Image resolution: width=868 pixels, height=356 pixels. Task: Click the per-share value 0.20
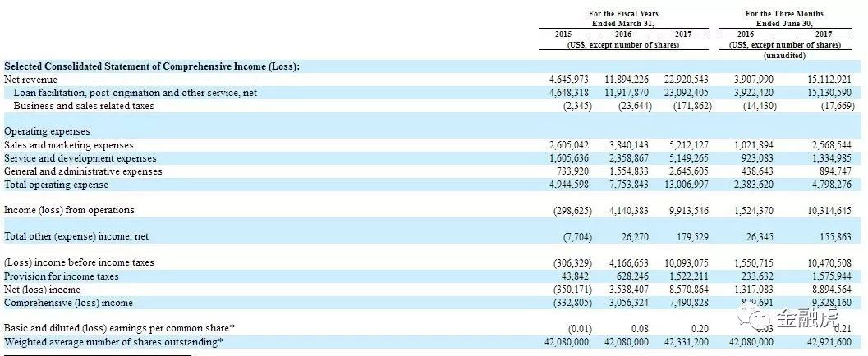point(700,329)
